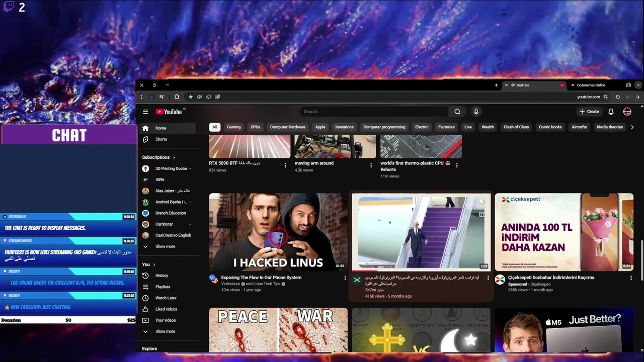Click the crossed-eye icon in address bar
Viewport: 644px width, 362px height.
click(199, 97)
